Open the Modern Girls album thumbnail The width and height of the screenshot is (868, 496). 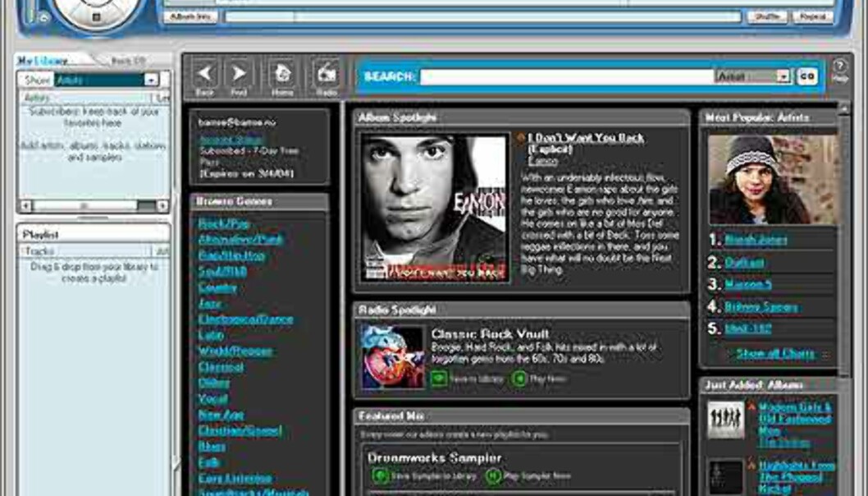tap(726, 420)
